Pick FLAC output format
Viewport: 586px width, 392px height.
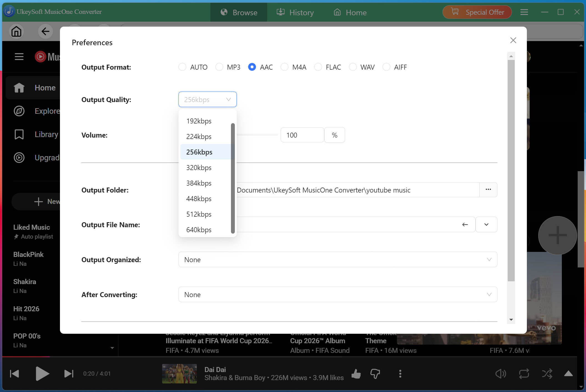pyautogui.click(x=318, y=67)
